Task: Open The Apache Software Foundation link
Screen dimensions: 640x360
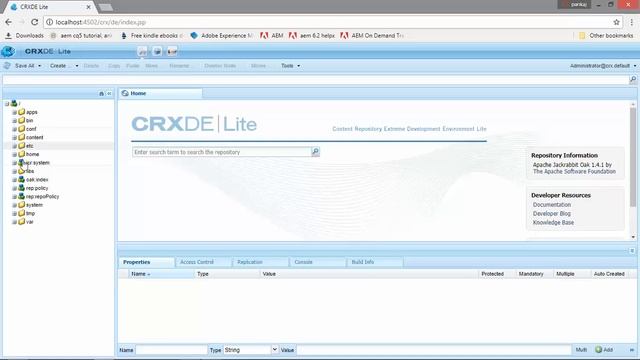Action: [574, 171]
